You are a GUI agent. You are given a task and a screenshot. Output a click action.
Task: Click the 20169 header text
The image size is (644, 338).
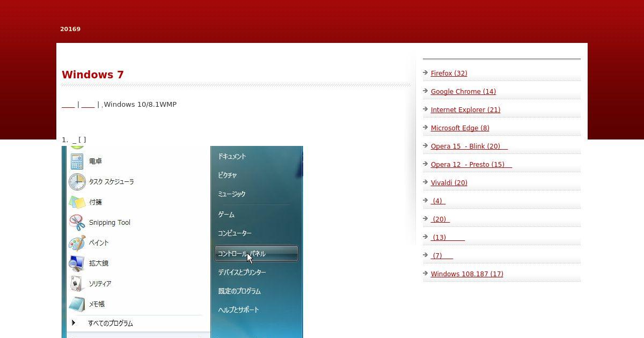[70, 29]
